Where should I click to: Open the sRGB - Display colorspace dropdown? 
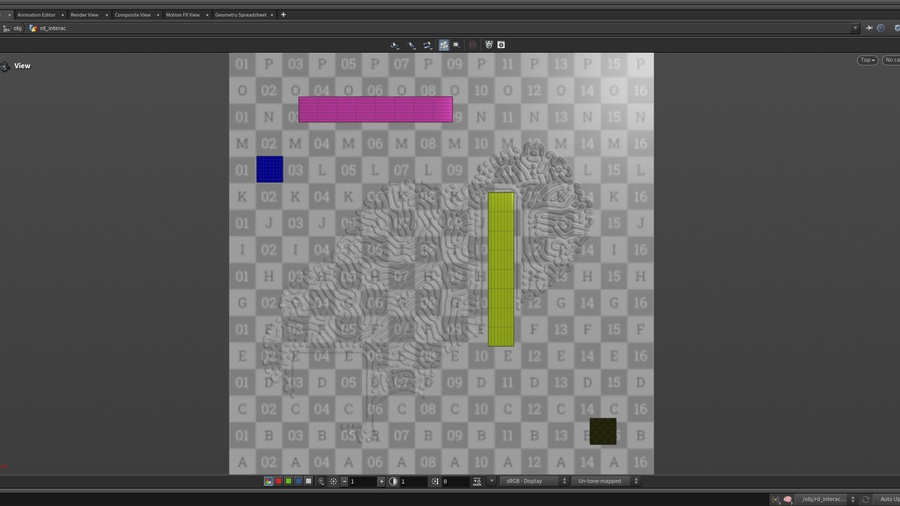coord(534,481)
